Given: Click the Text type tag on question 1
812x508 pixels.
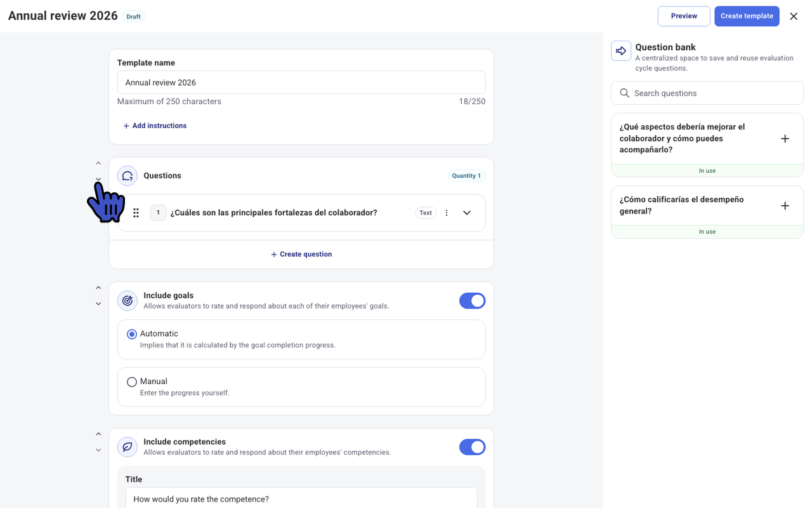Looking at the screenshot, I should pos(426,213).
